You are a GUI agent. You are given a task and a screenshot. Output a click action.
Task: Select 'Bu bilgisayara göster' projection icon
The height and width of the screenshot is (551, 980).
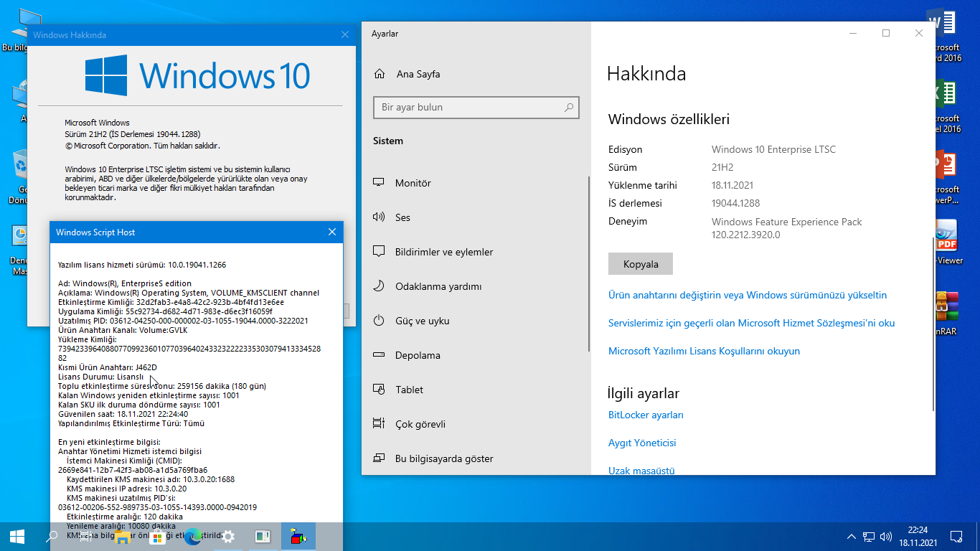click(380, 458)
